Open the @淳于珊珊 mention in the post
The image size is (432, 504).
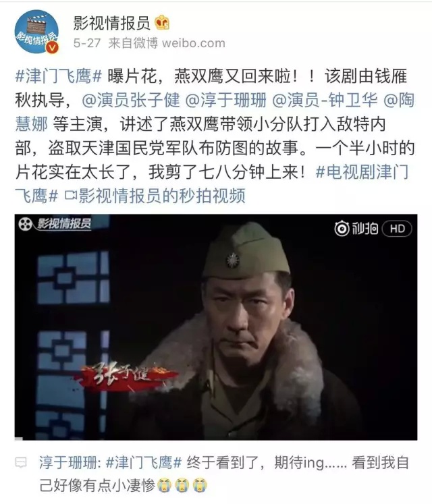click(226, 101)
